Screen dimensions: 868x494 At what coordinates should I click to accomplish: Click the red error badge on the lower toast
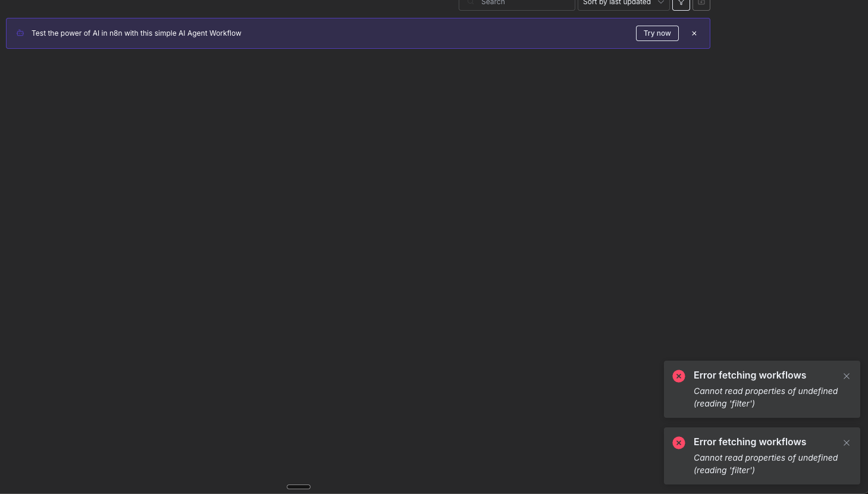tap(679, 443)
